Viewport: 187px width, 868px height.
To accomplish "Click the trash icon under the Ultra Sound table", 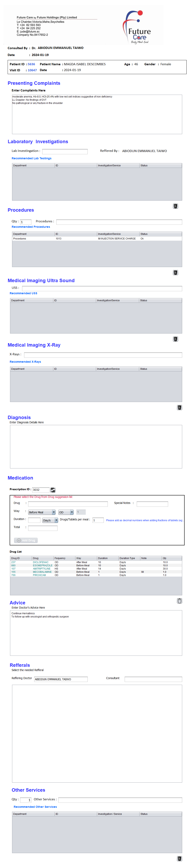I will (x=175, y=339).
